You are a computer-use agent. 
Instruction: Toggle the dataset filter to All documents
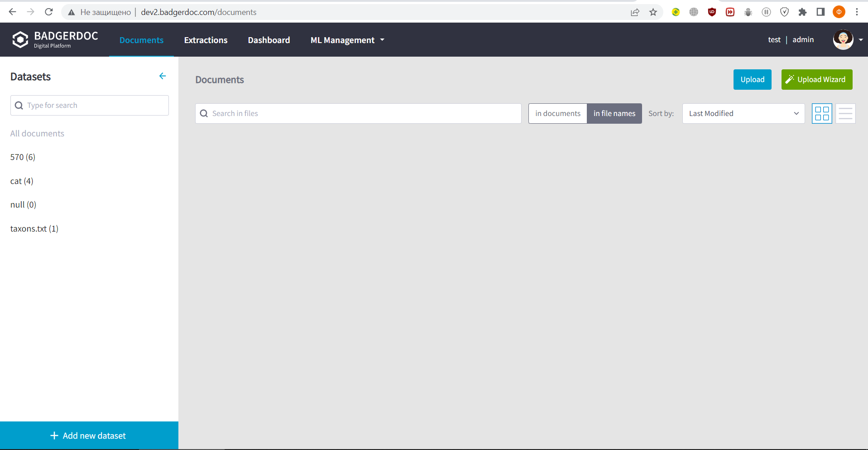coord(37,133)
